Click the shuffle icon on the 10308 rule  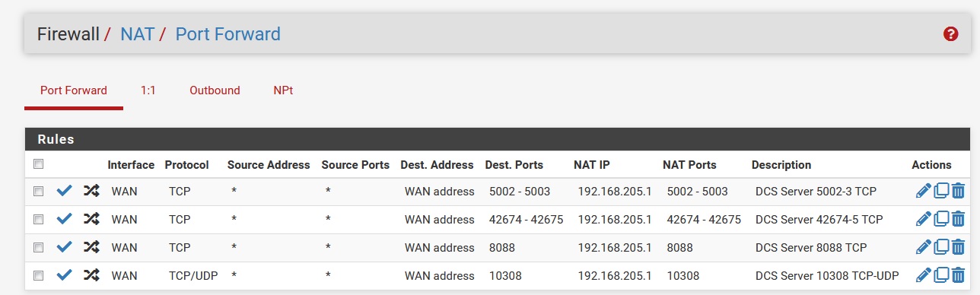[x=91, y=276]
